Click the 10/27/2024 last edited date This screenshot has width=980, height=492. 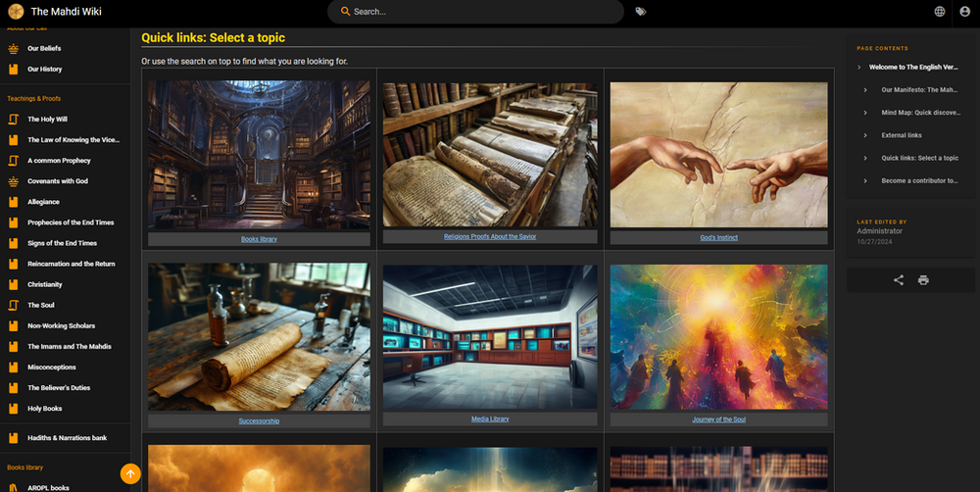pos(874,242)
